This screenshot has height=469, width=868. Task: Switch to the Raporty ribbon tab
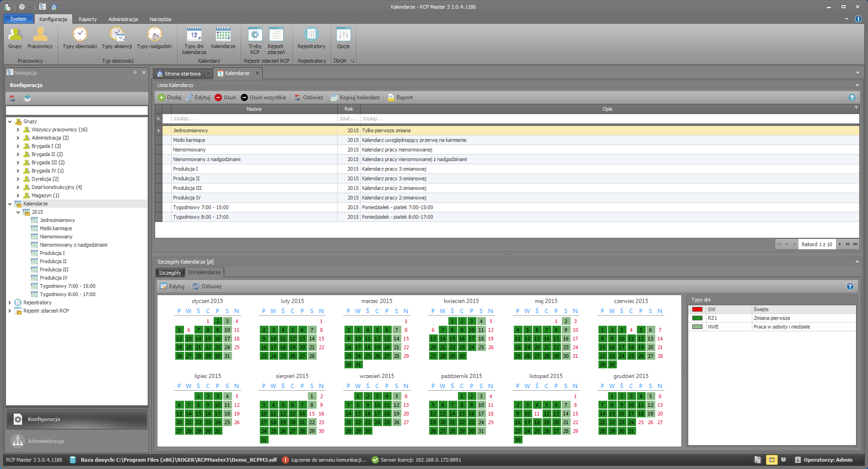click(x=88, y=19)
